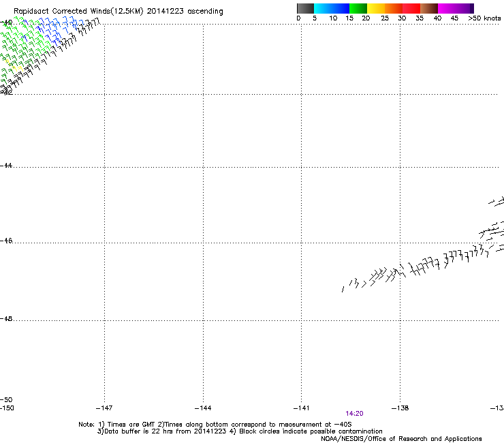Click the 'Data buffer is 22 hrs' footnote line
Viewport: 504px width, 443px height.
(x=240, y=431)
